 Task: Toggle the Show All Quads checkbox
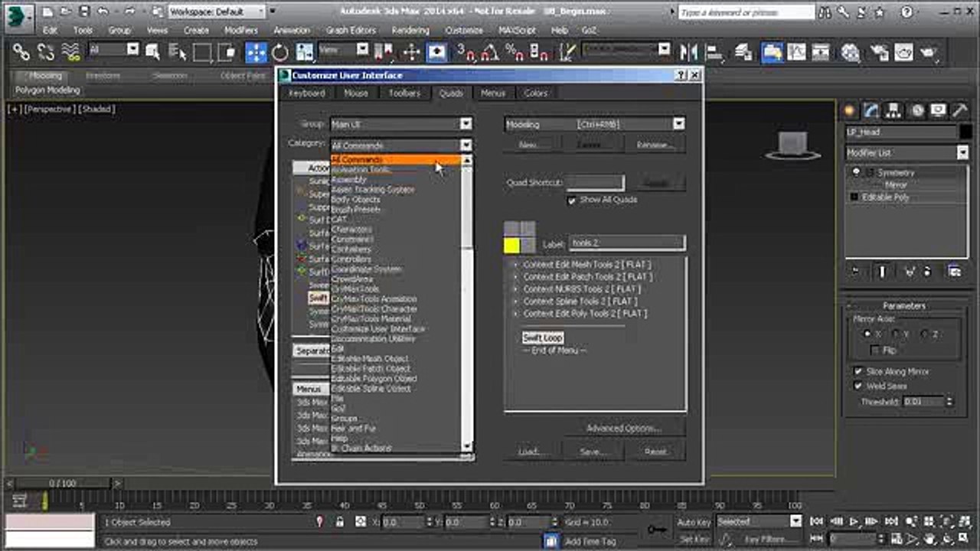click(571, 201)
